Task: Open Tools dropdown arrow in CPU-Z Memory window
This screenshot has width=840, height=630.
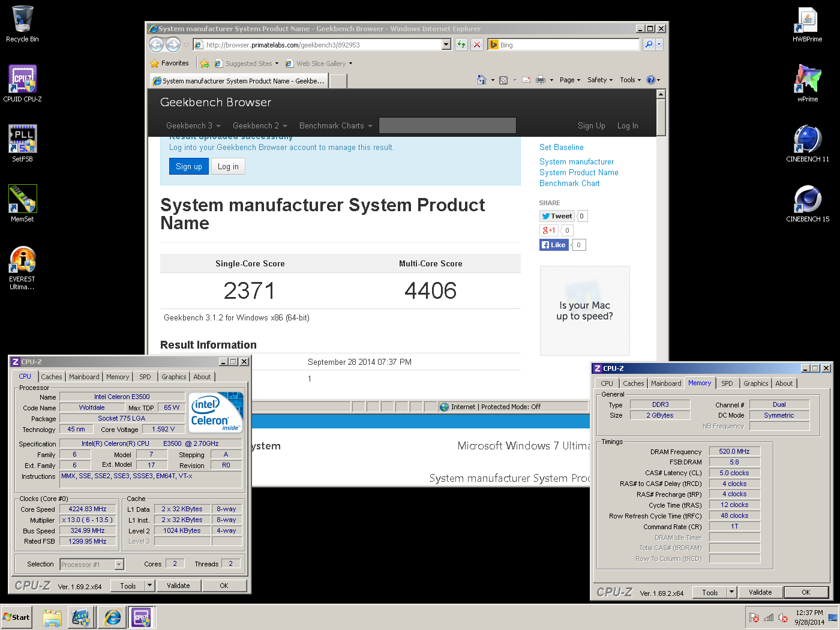Action: click(x=731, y=592)
